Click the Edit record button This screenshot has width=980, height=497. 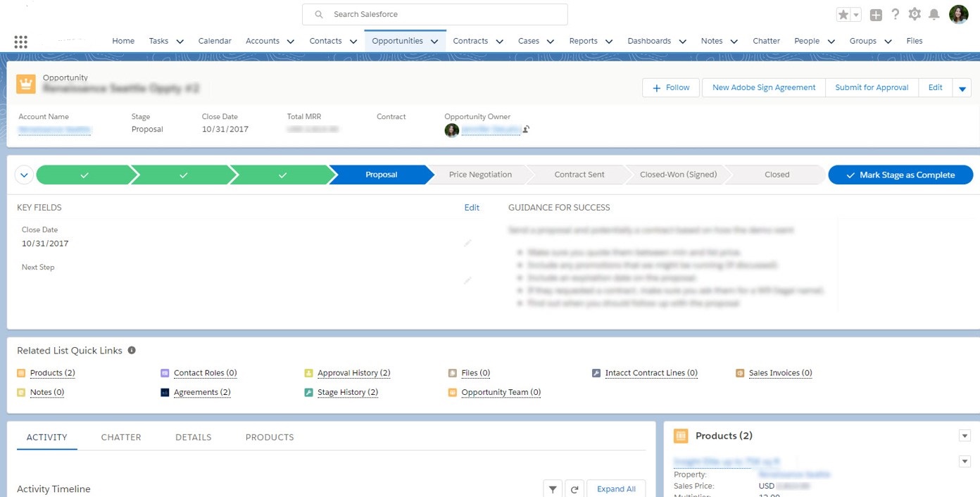click(x=936, y=88)
